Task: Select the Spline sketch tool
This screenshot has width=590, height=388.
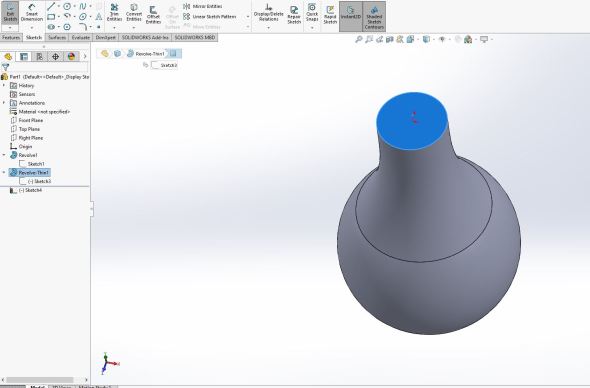Action: pyautogui.click(x=83, y=6)
